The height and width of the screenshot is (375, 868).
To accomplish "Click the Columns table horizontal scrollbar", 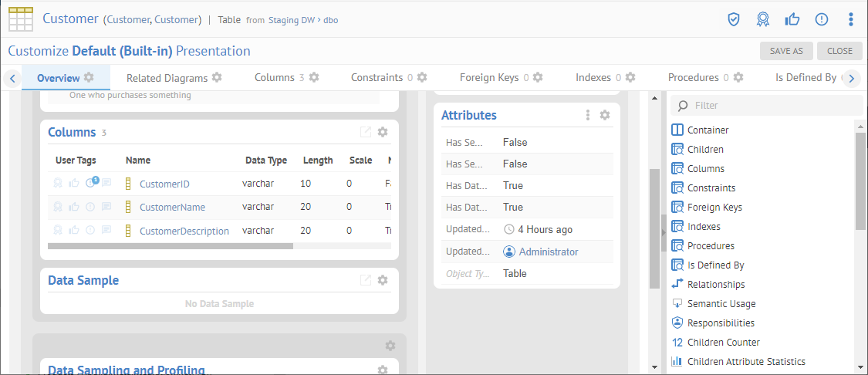I will [x=171, y=246].
